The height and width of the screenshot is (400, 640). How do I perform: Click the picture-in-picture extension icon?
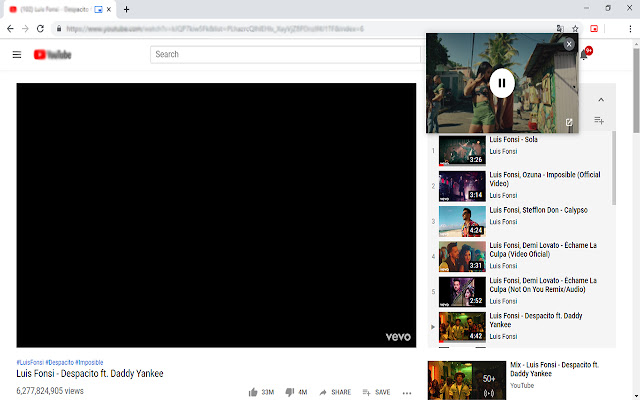point(594,29)
